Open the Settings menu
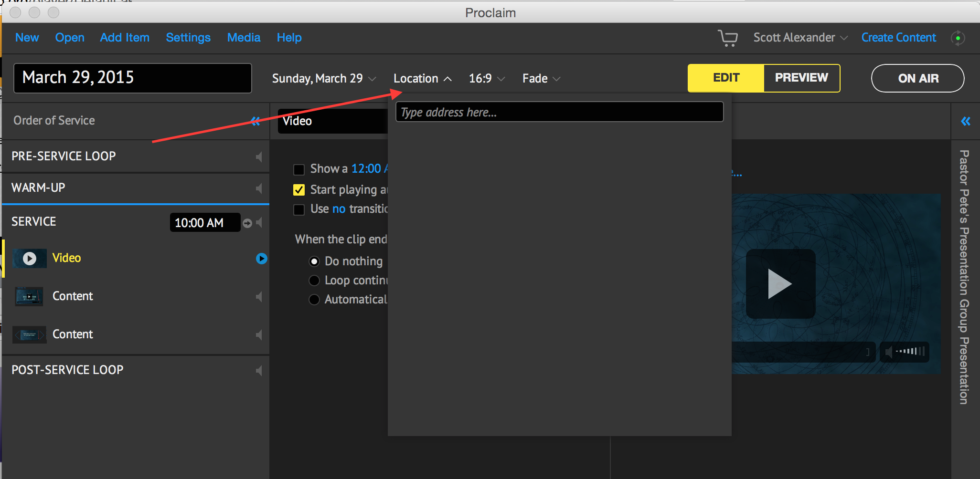The height and width of the screenshot is (479, 980). 188,38
